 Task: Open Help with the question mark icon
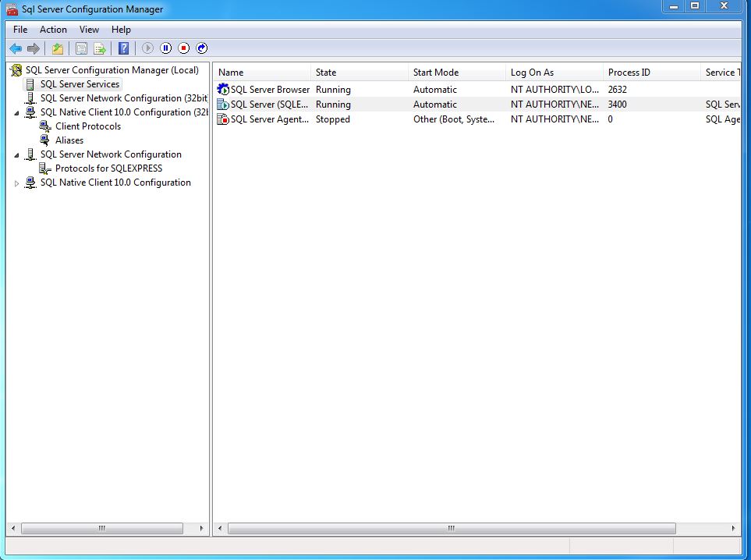pyautogui.click(x=122, y=48)
